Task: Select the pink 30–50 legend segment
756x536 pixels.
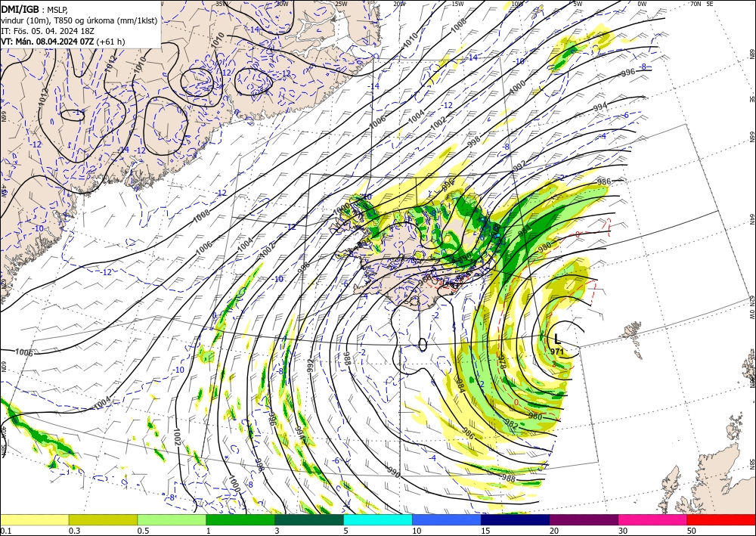Action: (x=653, y=519)
